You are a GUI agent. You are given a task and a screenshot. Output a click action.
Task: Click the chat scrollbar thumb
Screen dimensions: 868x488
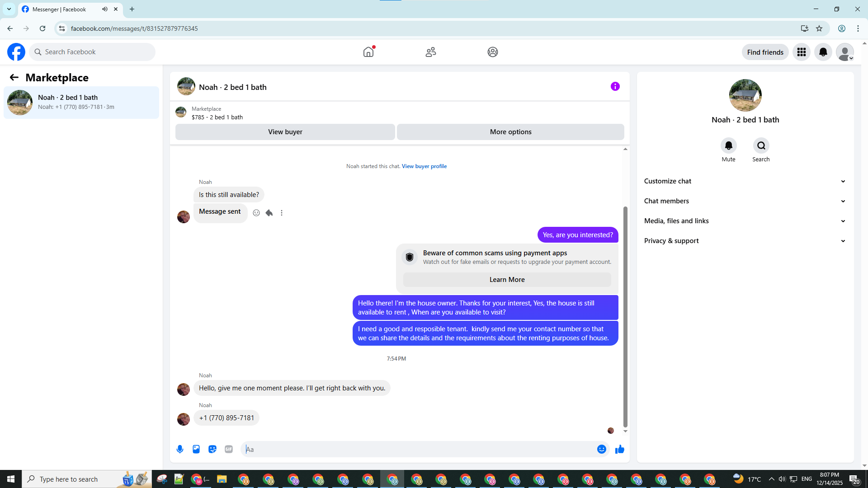coord(625,316)
